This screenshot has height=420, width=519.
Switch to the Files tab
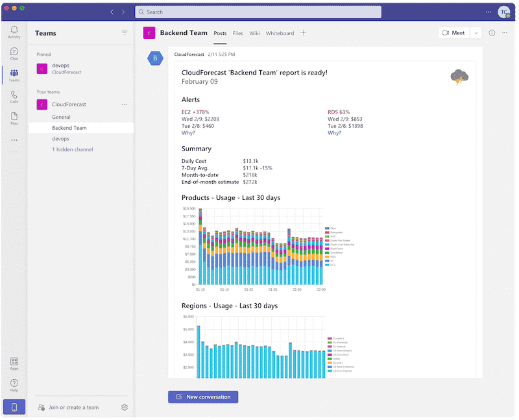coord(237,33)
